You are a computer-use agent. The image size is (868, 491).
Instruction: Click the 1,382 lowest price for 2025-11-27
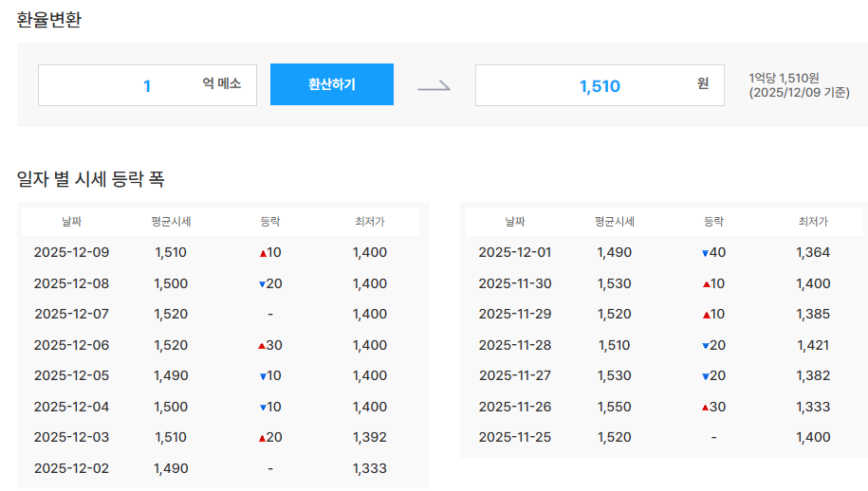(813, 376)
